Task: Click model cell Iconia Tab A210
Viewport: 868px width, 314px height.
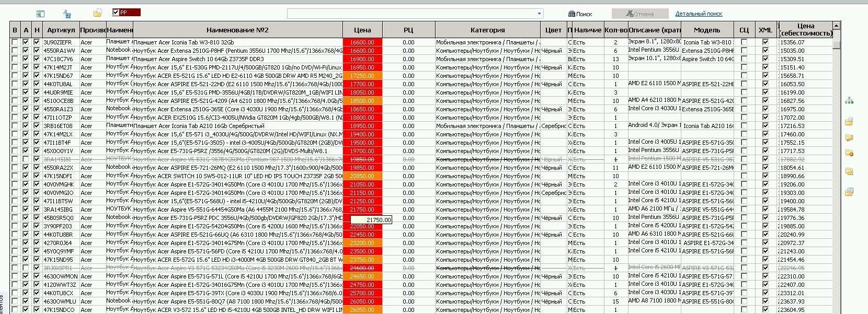Action: [x=707, y=126]
